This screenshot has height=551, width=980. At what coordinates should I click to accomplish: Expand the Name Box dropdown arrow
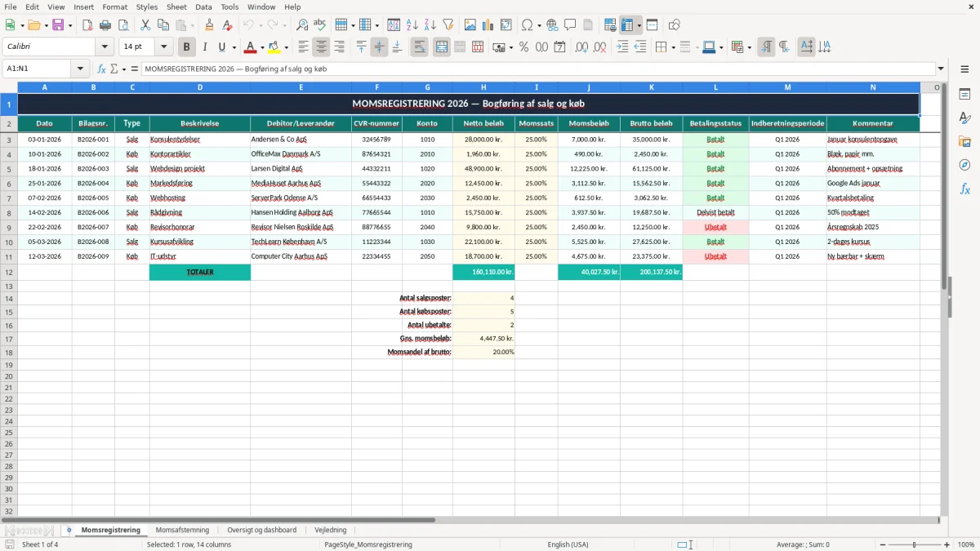tap(80, 69)
